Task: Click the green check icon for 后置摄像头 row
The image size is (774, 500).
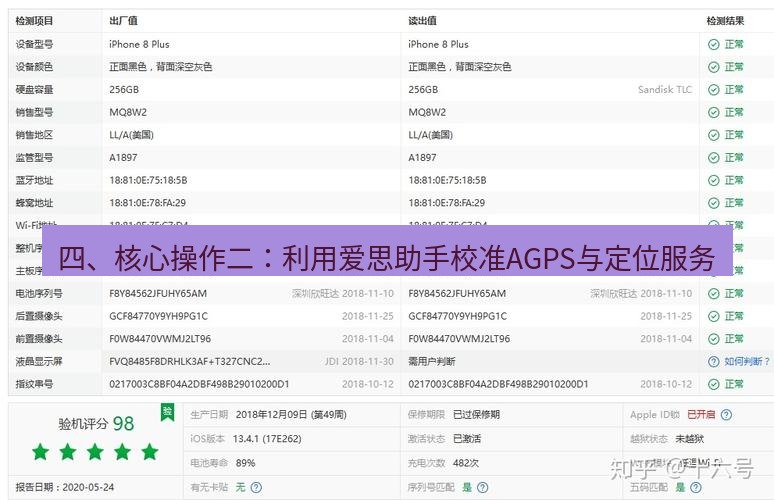Action: [713, 316]
